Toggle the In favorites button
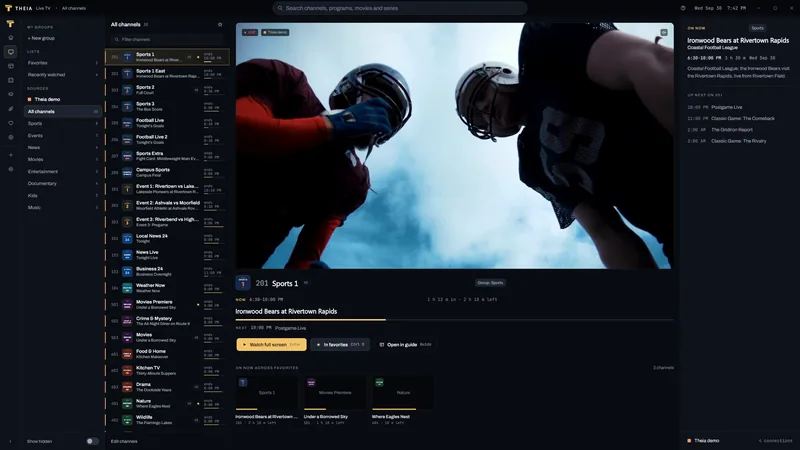Screen dimensions: 800x450 (340, 344)
